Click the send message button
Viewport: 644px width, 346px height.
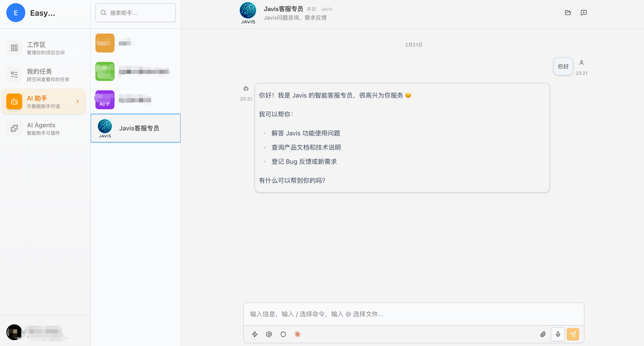point(573,334)
